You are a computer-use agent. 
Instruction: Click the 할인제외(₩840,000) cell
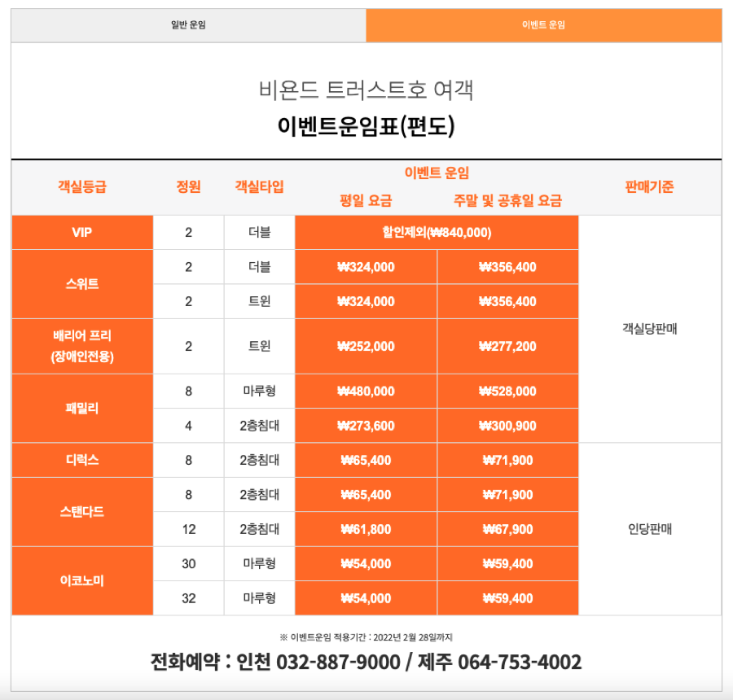(x=437, y=232)
